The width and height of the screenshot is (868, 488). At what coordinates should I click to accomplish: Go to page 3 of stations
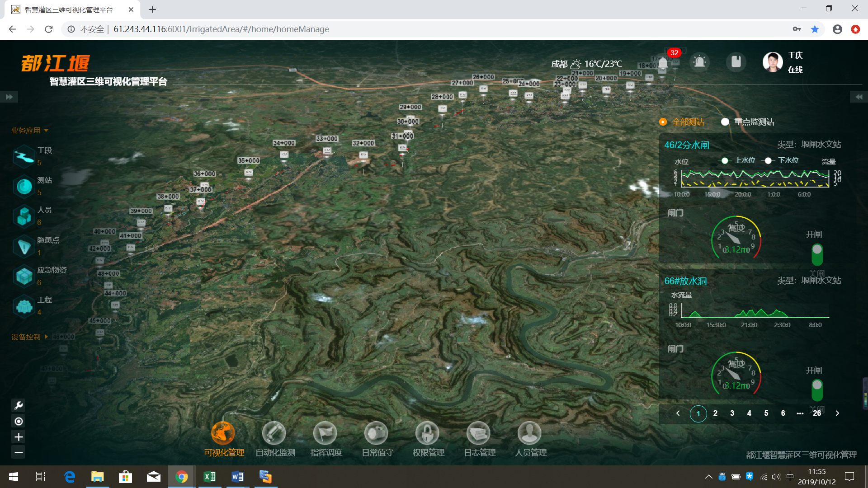(x=732, y=413)
